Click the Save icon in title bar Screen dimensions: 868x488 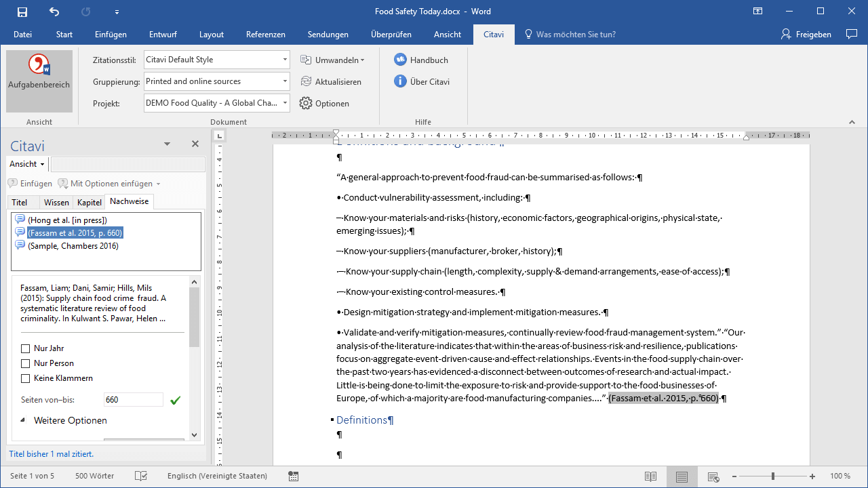click(x=22, y=12)
